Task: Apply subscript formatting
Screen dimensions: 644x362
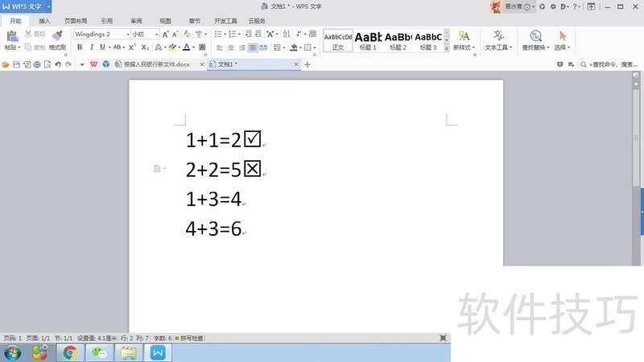Action: coord(145,47)
